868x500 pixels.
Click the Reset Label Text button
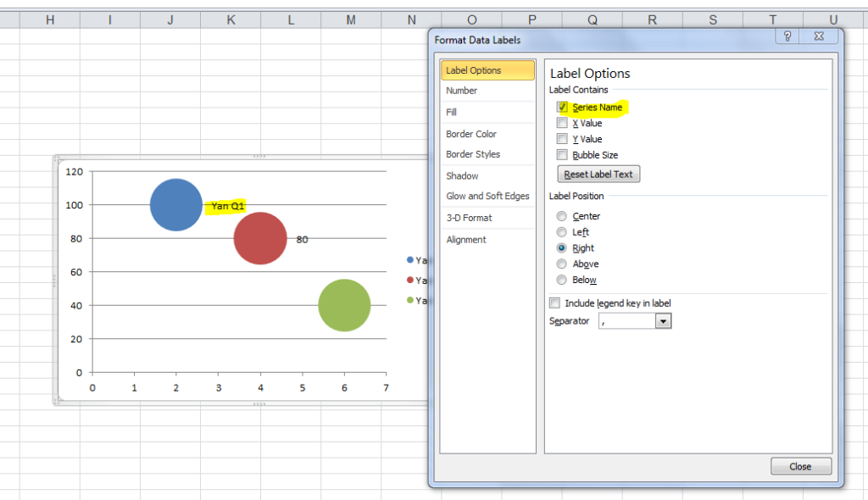pyautogui.click(x=598, y=175)
